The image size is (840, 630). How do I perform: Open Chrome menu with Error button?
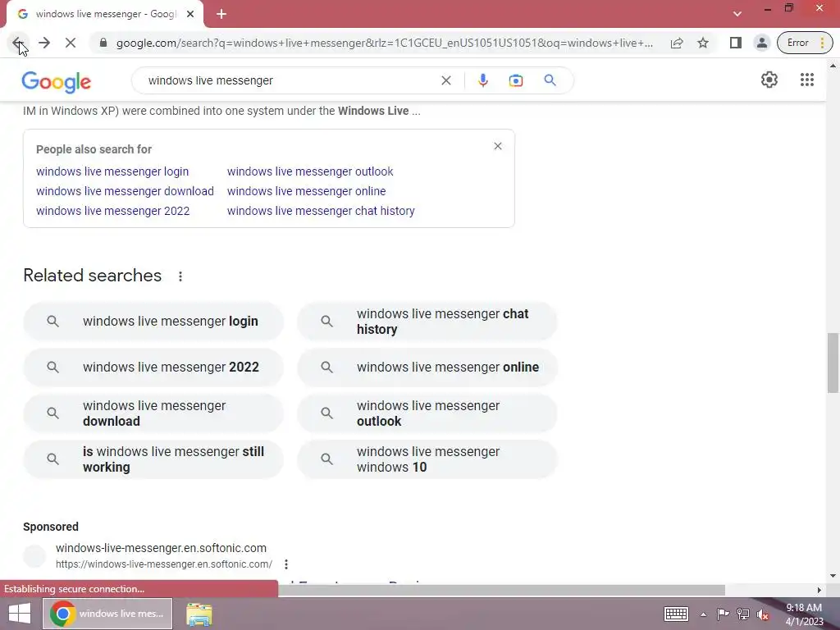click(805, 43)
